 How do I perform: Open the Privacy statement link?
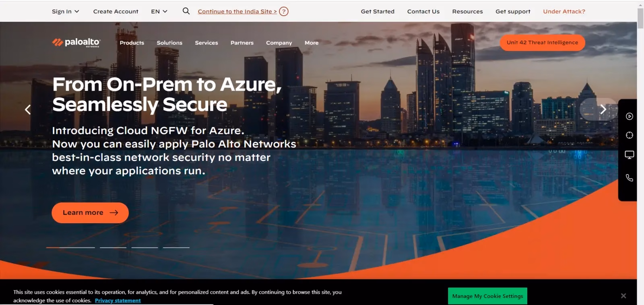[118, 301]
